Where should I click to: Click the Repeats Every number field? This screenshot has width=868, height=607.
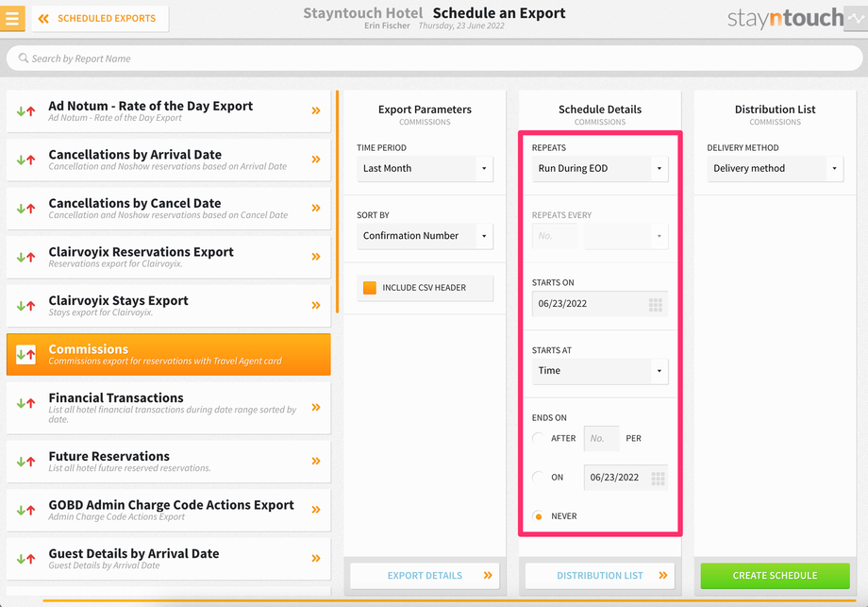coord(554,236)
